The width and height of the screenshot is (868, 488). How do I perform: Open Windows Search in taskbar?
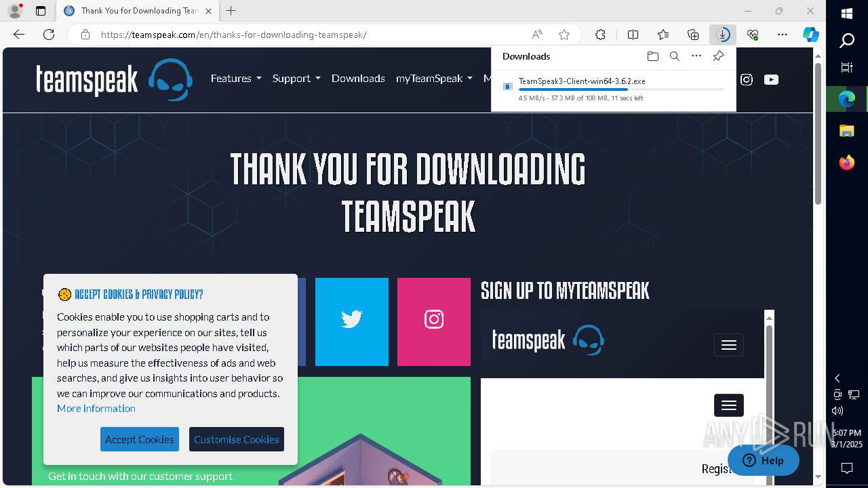click(847, 41)
